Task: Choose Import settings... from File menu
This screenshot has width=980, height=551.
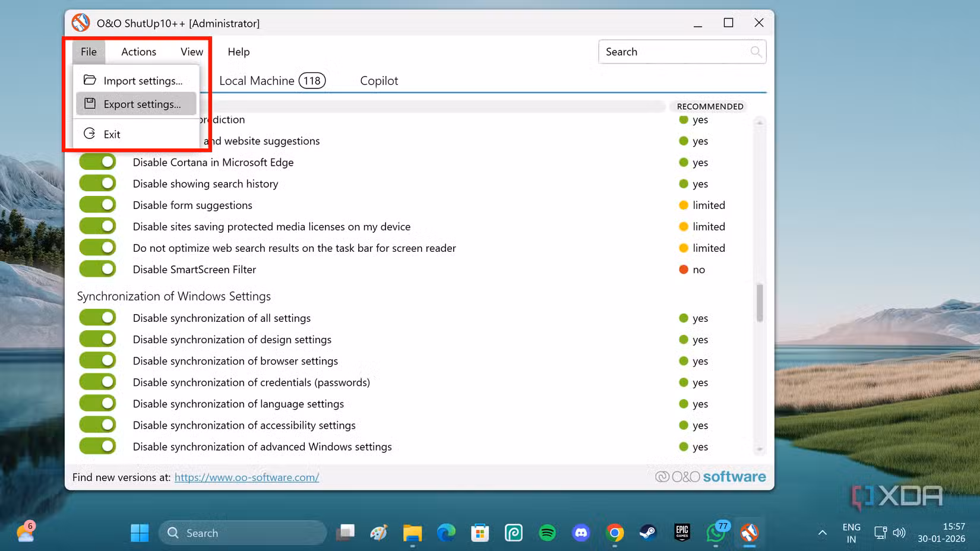Action: click(x=136, y=81)
